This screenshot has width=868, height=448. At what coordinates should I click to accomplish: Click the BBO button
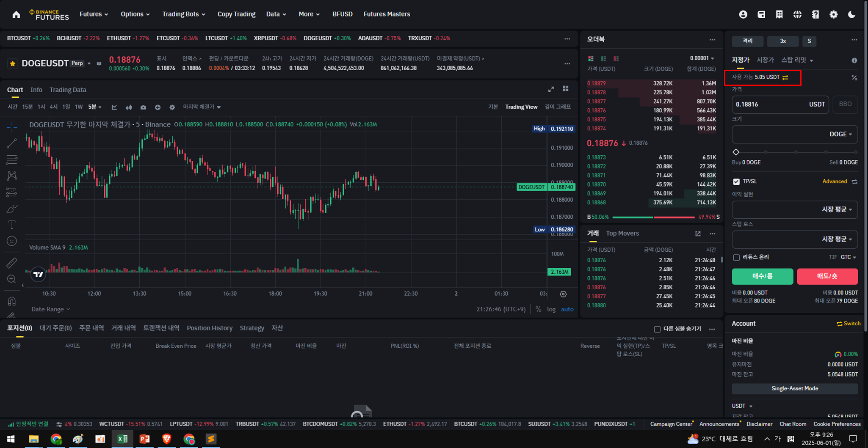845,104
